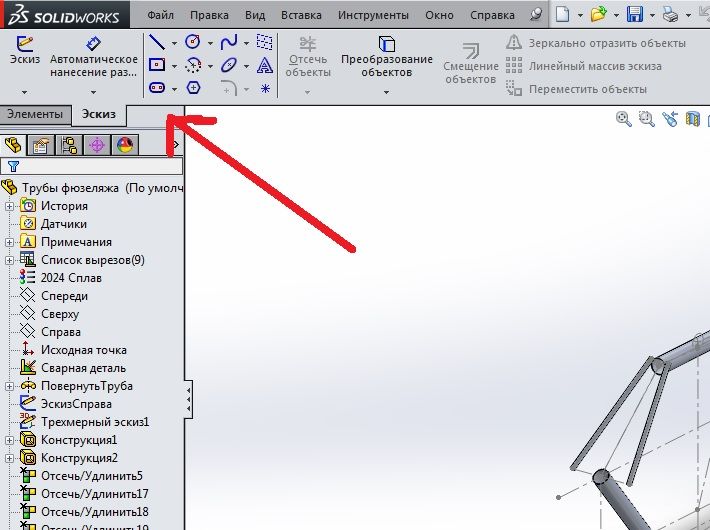Pick the Rectangle sketch tool
710x530 pixels.
click(x=156, y=65)
